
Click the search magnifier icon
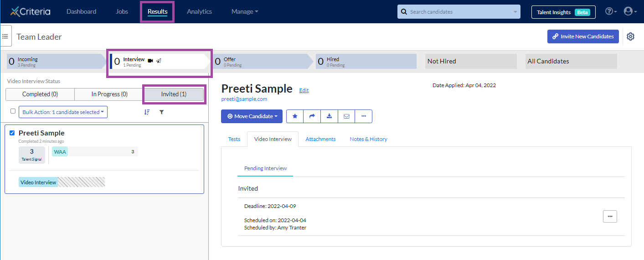pyautogui.click(x=404, y=12)
